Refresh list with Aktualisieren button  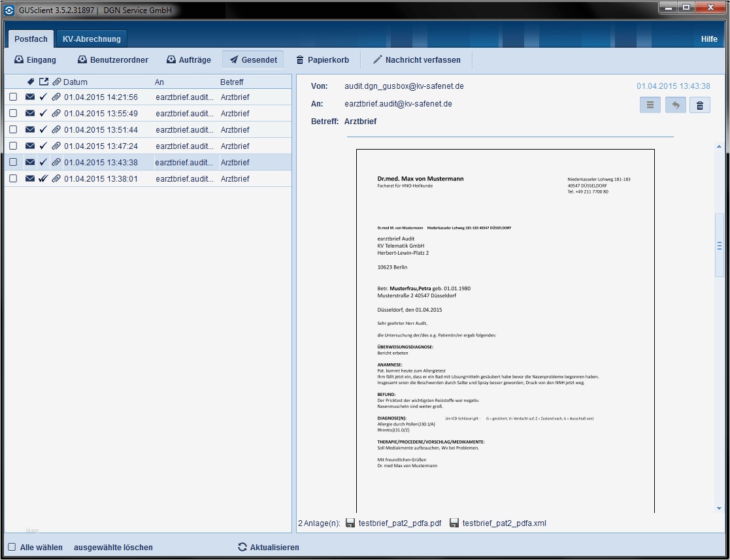[x=269, y=548]
